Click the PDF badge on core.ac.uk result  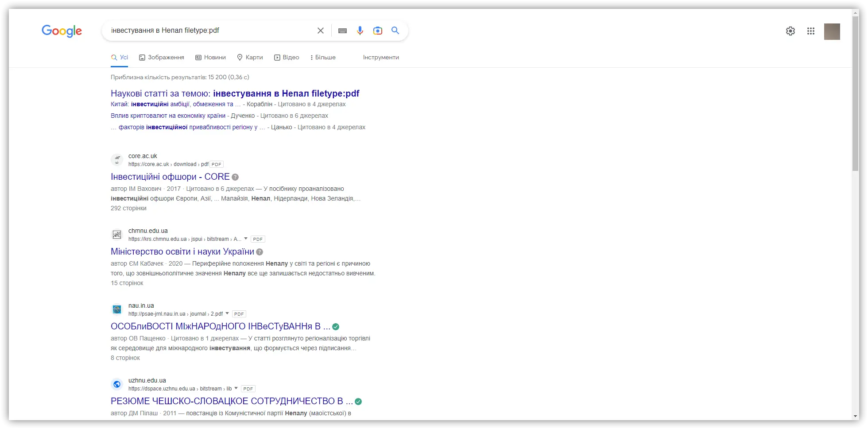pyautogui.click(x=217, y=164)
